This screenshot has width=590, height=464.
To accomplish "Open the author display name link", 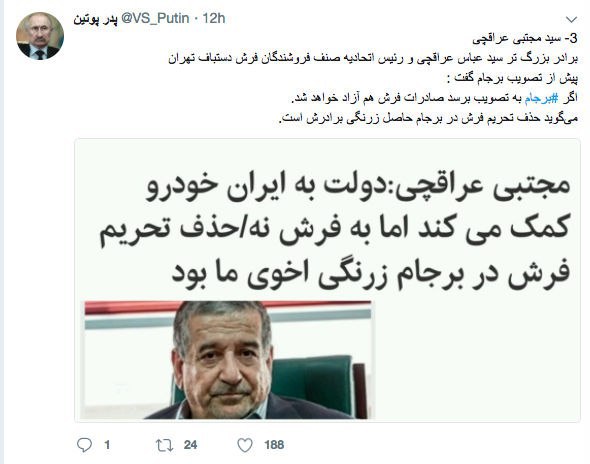I will 95,18.
